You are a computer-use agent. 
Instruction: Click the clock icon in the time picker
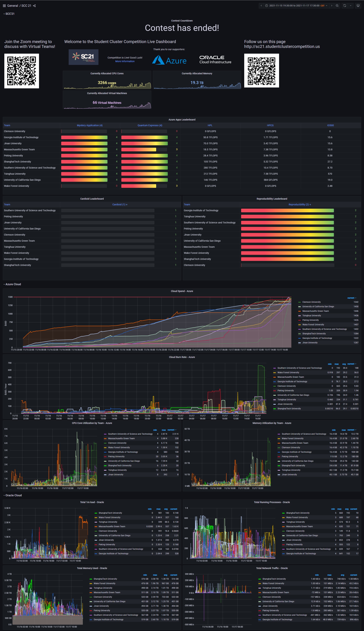pos(267,6)
